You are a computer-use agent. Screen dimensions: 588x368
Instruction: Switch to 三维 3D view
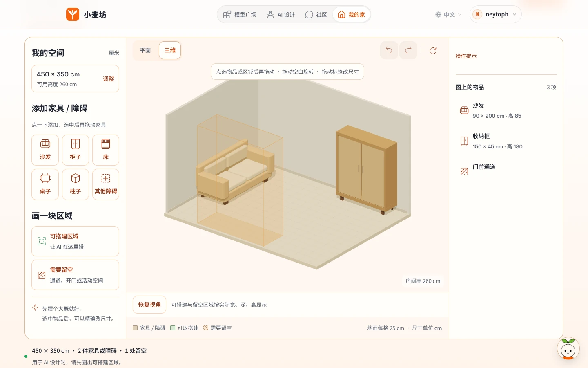coord(170,50)
